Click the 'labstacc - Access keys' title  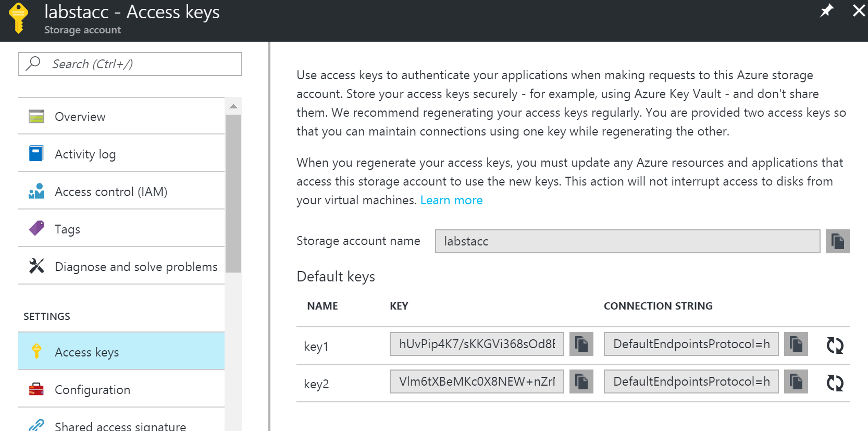coord(132,12)
